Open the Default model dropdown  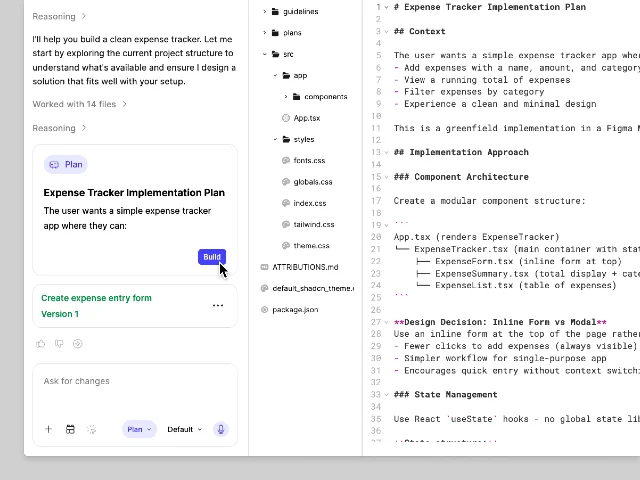click(x=184, y=429)
